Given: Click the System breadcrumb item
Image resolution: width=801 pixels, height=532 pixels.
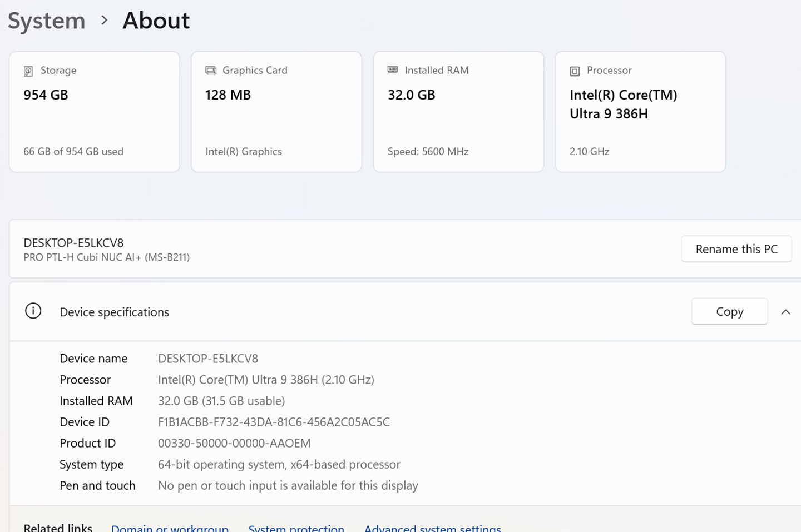Looking at the screenshot, I should click(x=46, y=21).
